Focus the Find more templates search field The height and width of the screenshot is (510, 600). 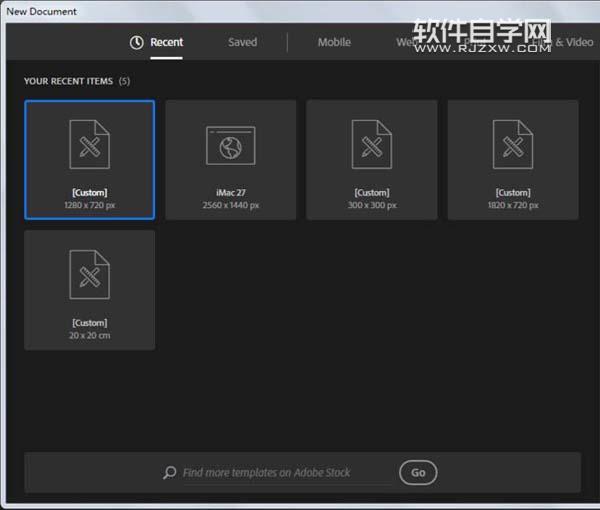click(287, 473)
